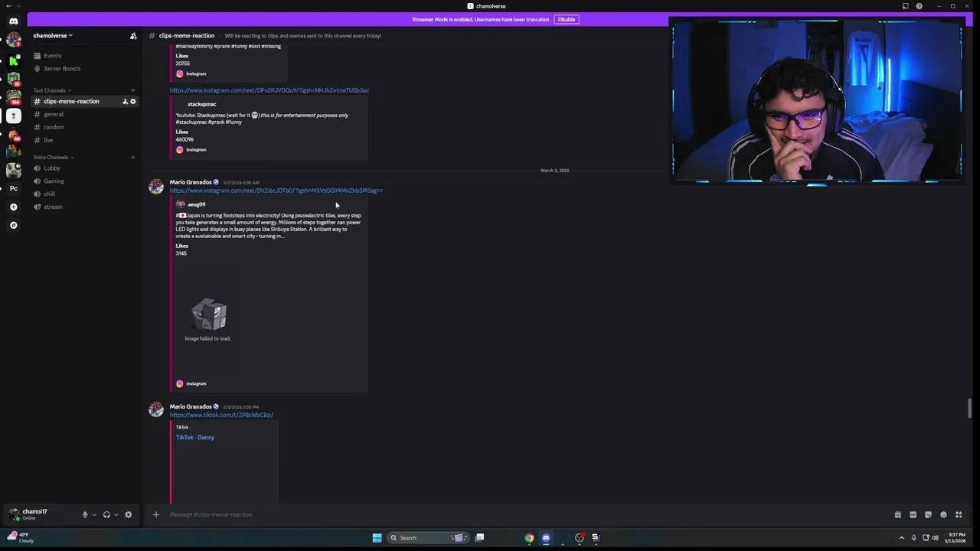Click invite people icon beside chamoiverse
The image size is (980, 551).
click(133, 36)
